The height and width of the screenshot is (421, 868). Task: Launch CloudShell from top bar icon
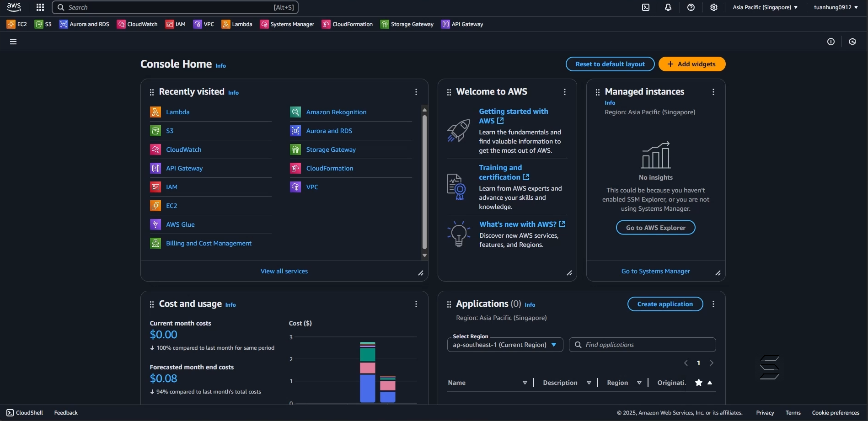pos(646,7)
